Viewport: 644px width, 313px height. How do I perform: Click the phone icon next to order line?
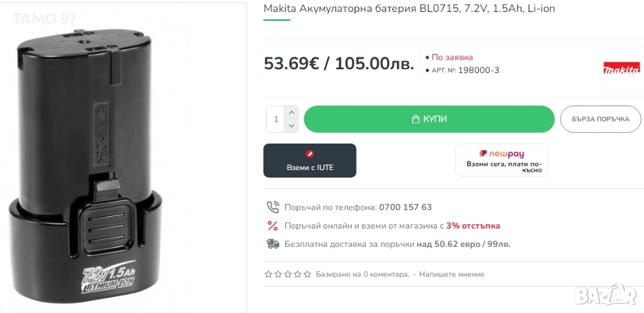(272, 207)
